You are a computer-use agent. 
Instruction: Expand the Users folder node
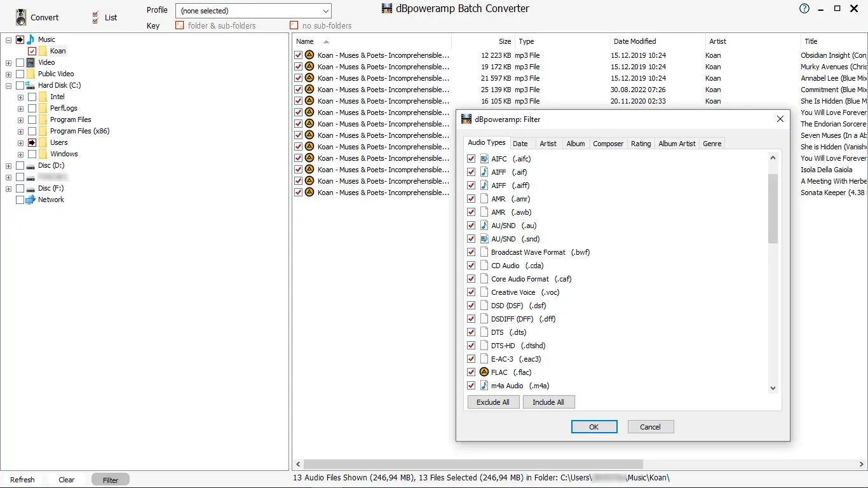click(20, 142)
